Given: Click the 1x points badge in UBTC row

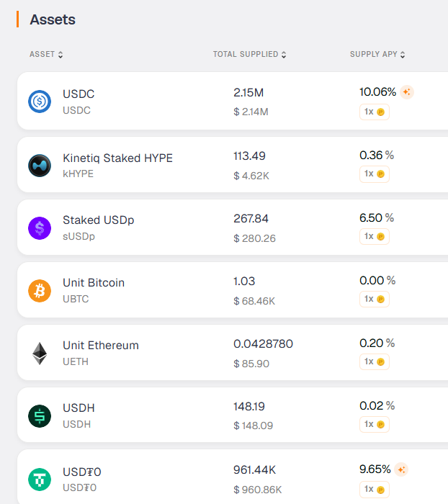Looking at the screenshot, I should (375, 300).
